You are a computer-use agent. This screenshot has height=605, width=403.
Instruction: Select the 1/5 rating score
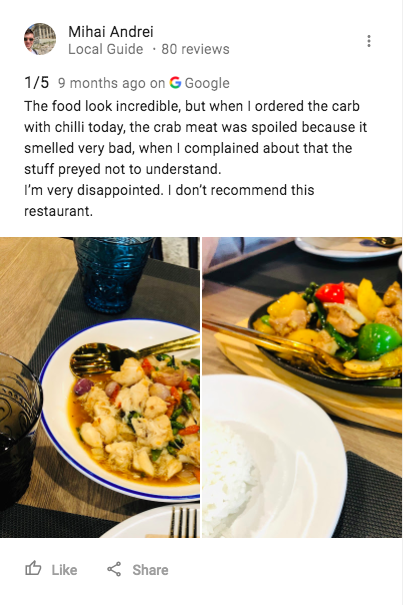point(37,83)
